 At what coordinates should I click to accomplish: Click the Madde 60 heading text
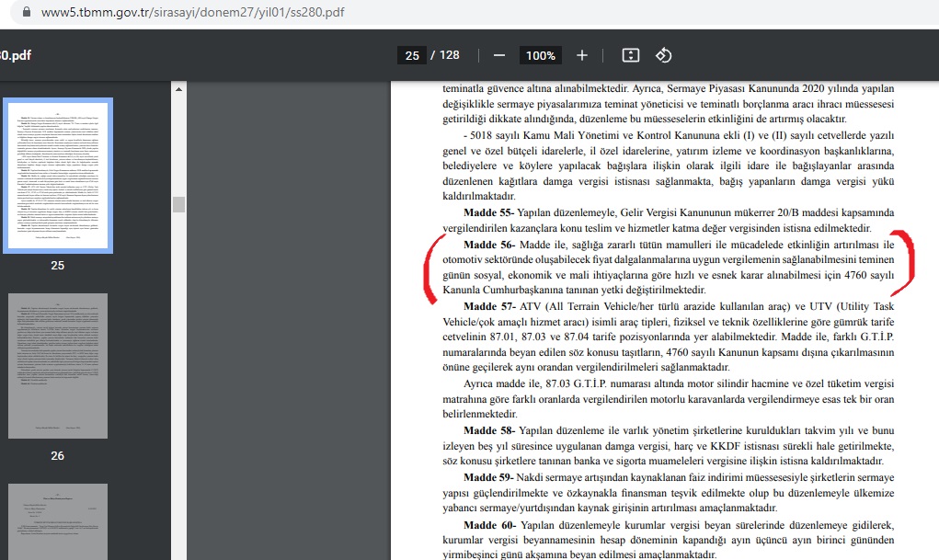(x=489, y=524)
